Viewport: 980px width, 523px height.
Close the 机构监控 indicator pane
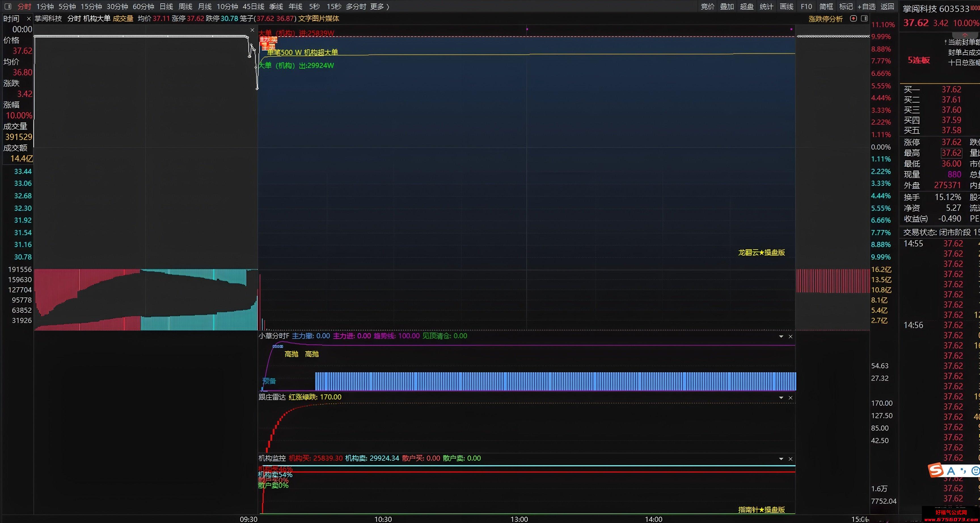click(x=791, y=459)
